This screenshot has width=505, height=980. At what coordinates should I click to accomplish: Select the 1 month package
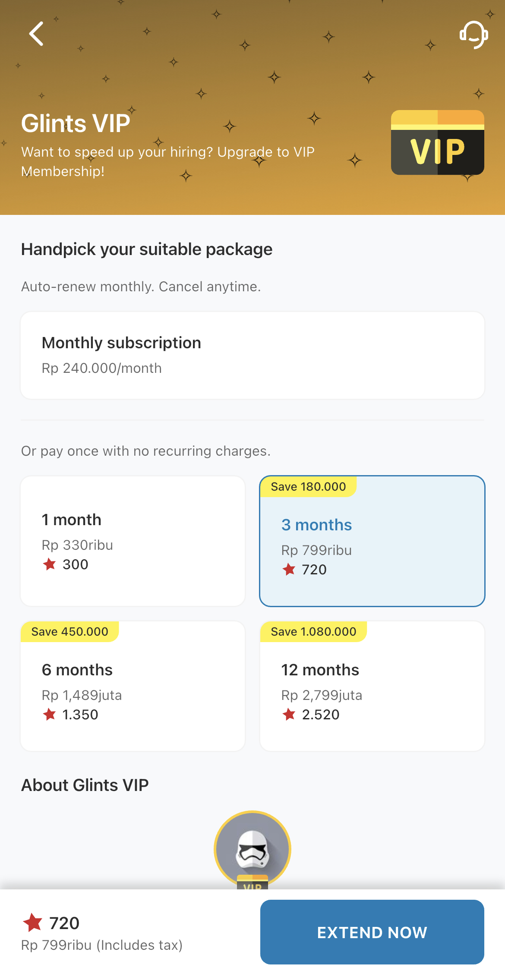[x=133, y=541]
